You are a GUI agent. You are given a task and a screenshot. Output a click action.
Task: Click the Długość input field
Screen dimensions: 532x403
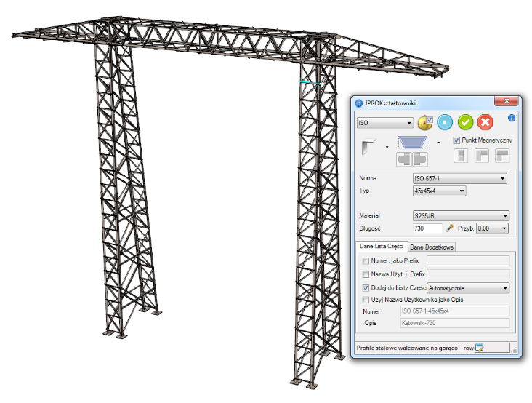(427, 228)
